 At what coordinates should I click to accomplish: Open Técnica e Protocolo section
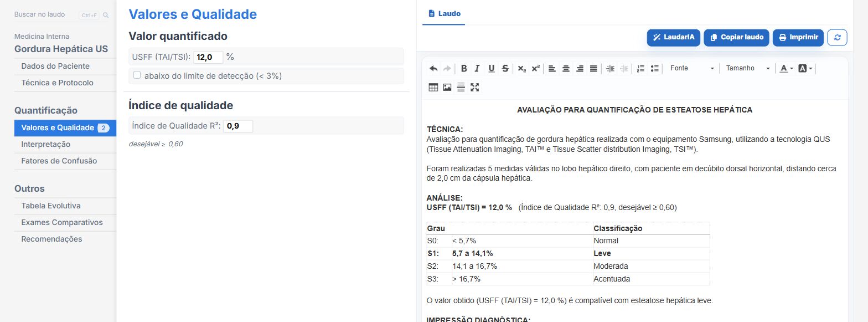[x=65, y=83]
